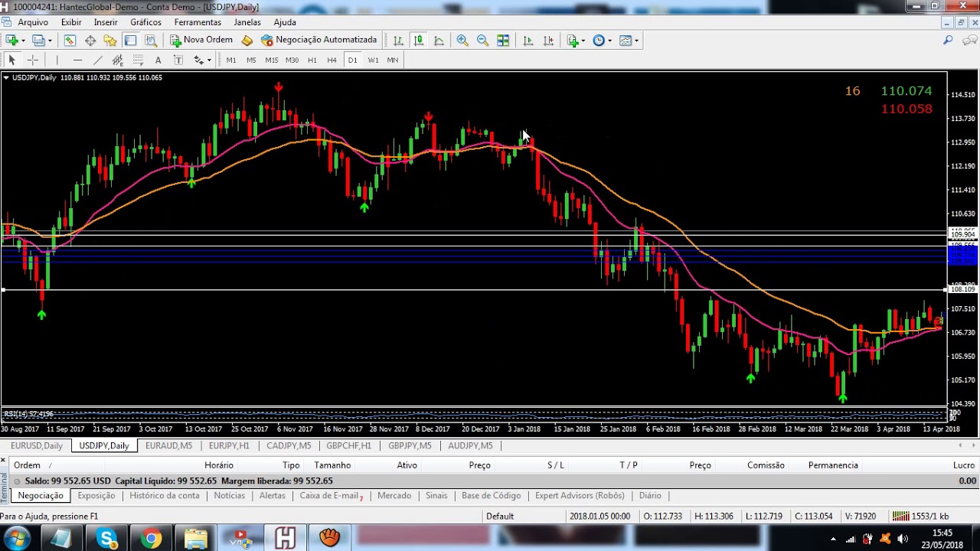The height and width of the screenshot is (551, 980).
Task: Open Skype from the taskbar
Action: (107, 539)
